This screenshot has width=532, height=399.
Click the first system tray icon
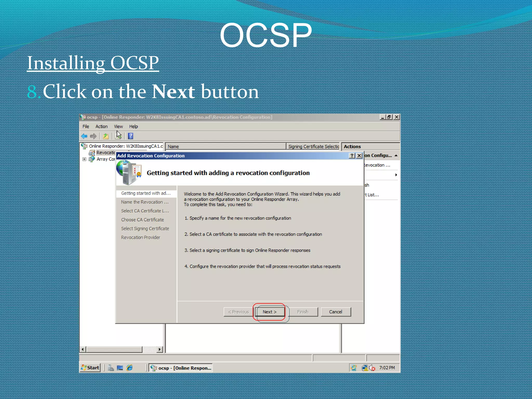(x=354, y=368)
